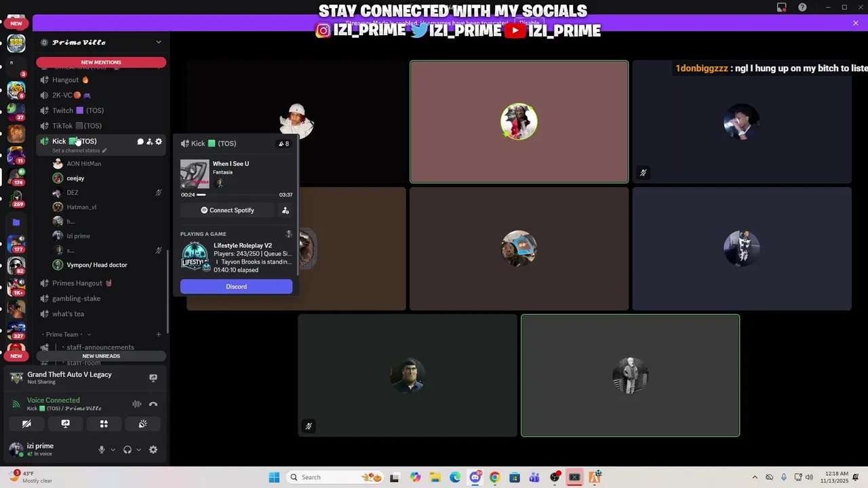Expand PrimeVille server header menu

pos(159,42)
